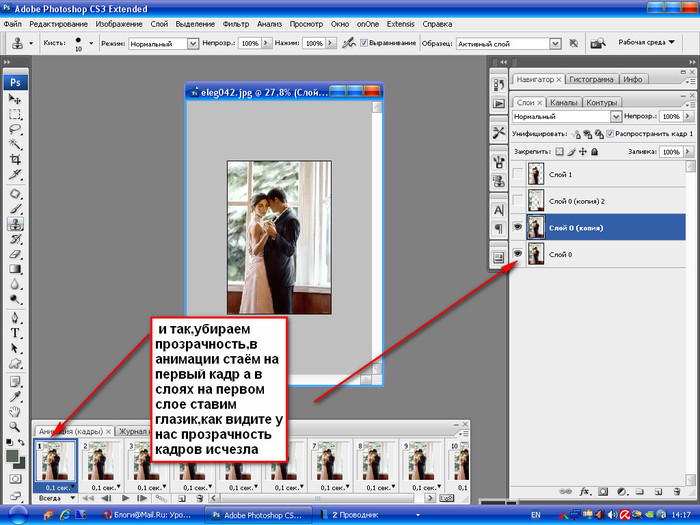700x525 pixels.
Task: Switch to the Контуры tab
Action: click(601, 102)
